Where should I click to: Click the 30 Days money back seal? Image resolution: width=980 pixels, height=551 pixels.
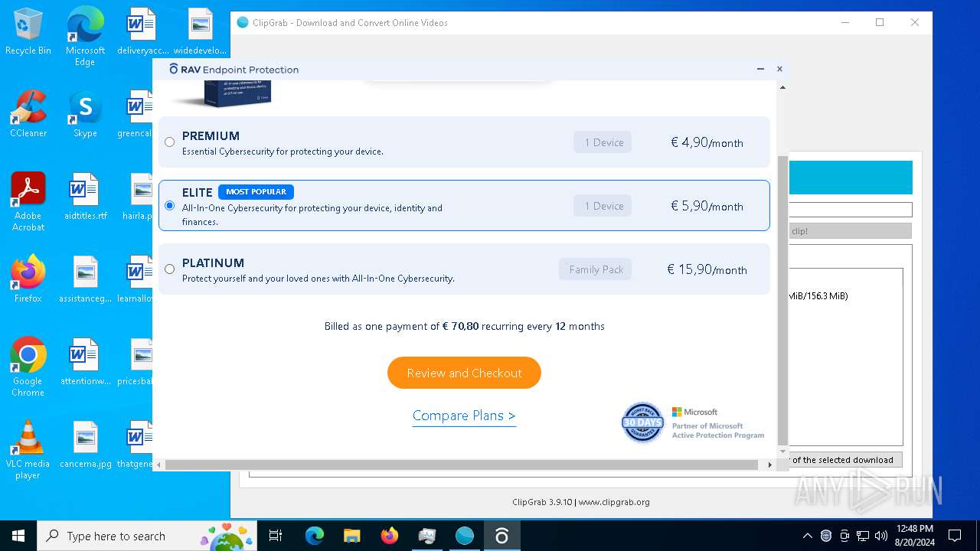pyautogui.click(x=642, y=422)
